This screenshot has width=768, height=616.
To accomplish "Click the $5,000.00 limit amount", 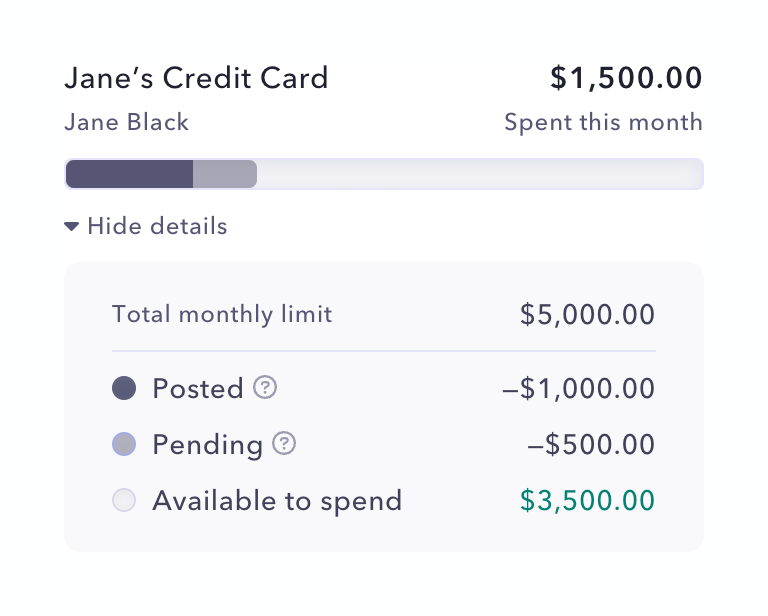I will coord(587,316).
